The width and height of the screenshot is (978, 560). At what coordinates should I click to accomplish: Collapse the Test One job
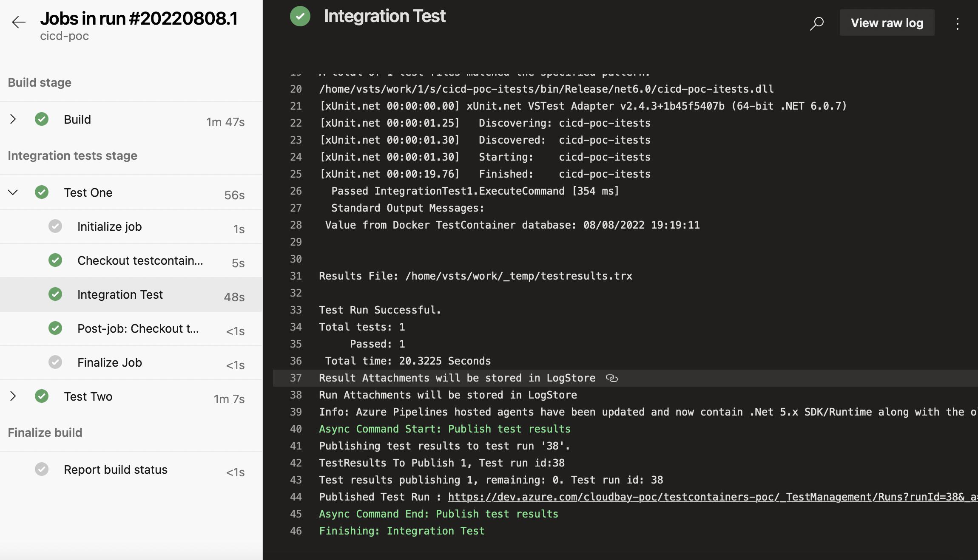pyautogui.click(x=13, y=192)
